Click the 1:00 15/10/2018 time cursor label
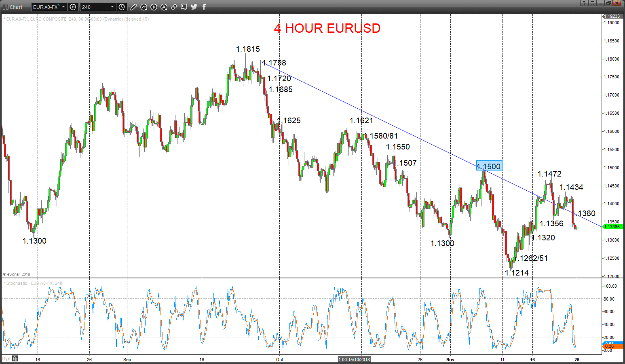625x364 pixels. click(x=354, y=359)
